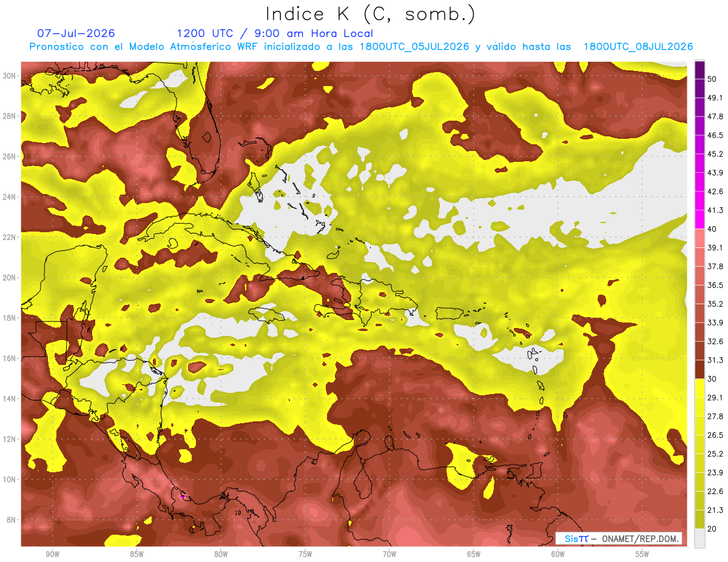This screenshot has width=728, height=562.
Task: Click the colorbar value '25.2'
Action: pos(715,453)
